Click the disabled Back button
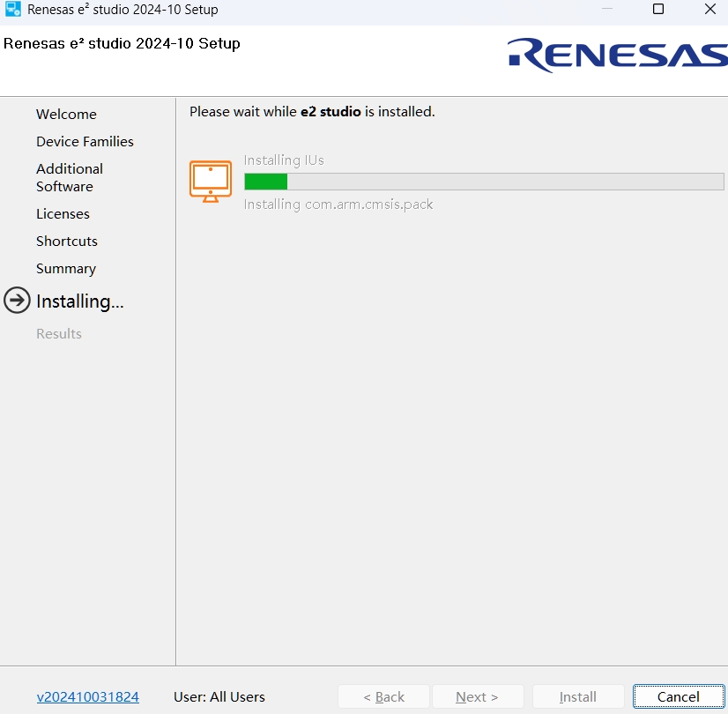The image size is (728, 714). [x=383, y=696]
